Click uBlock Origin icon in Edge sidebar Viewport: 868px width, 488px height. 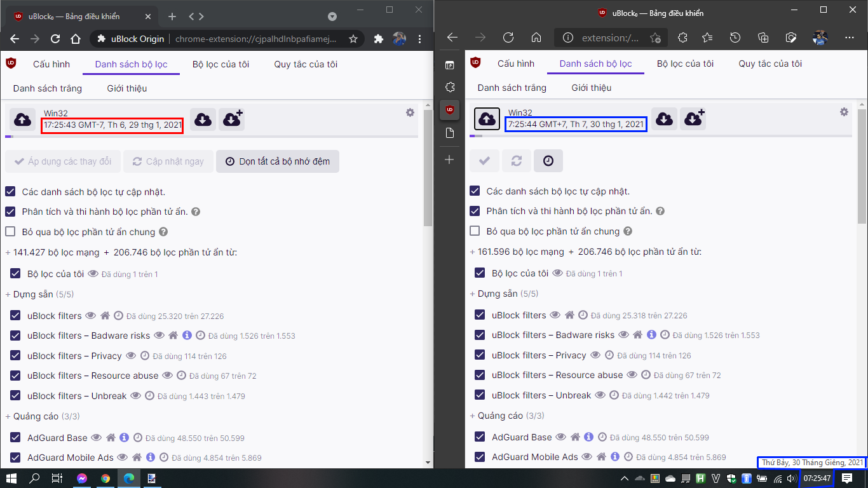(449, 109)
